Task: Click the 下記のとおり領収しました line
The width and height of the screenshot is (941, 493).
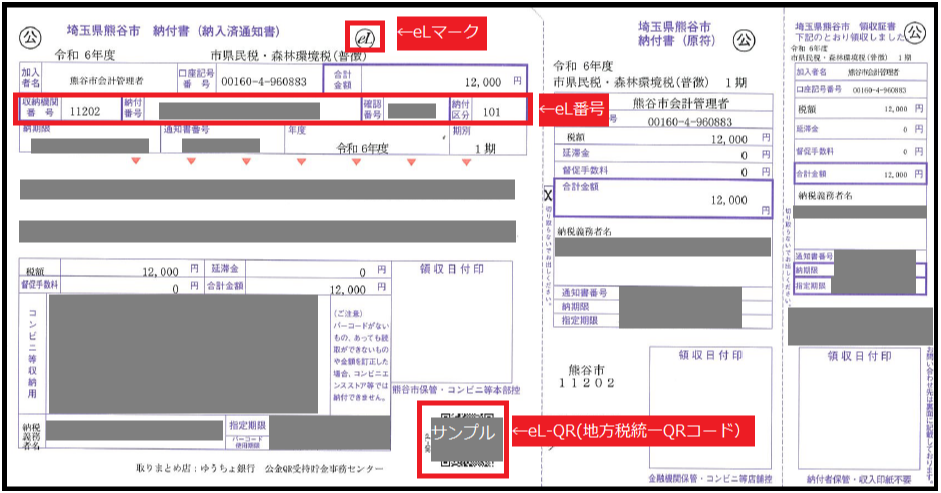Action: tap(850, 37)
